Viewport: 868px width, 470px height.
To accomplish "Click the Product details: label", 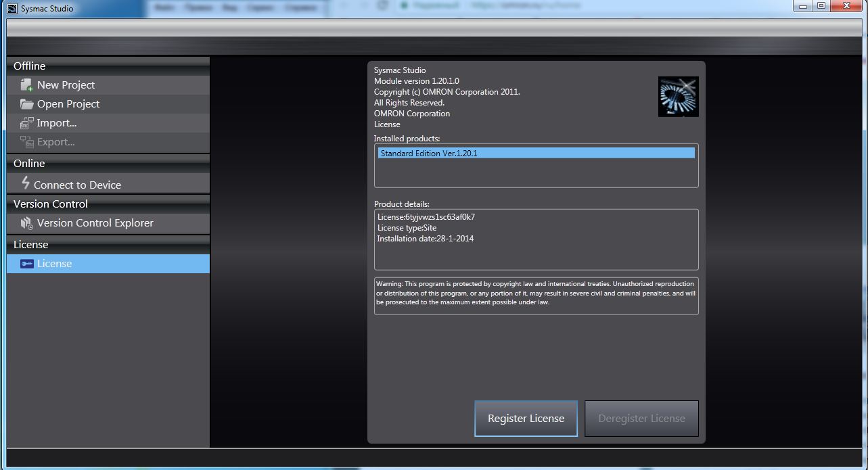I will coord(401,204).
